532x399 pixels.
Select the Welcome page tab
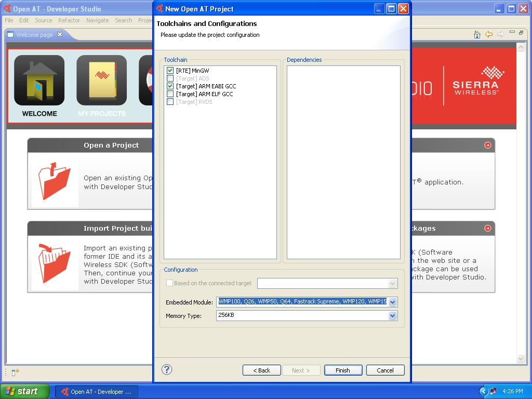[34, 35]
